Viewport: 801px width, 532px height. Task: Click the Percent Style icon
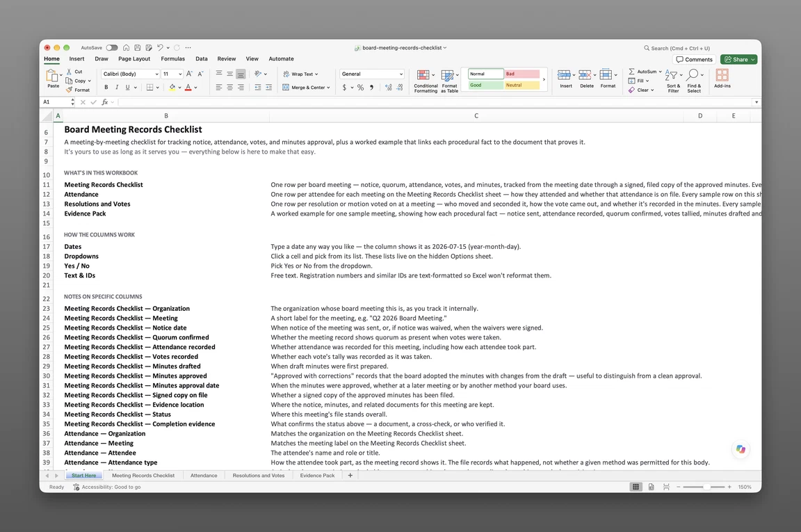[x=361, y=88]
